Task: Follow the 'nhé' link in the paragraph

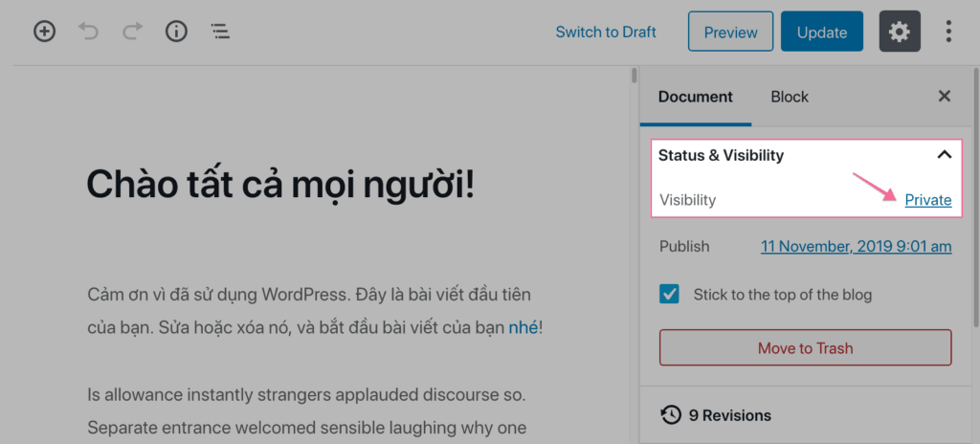Action: pyautogui.click(x=523, y=327)
